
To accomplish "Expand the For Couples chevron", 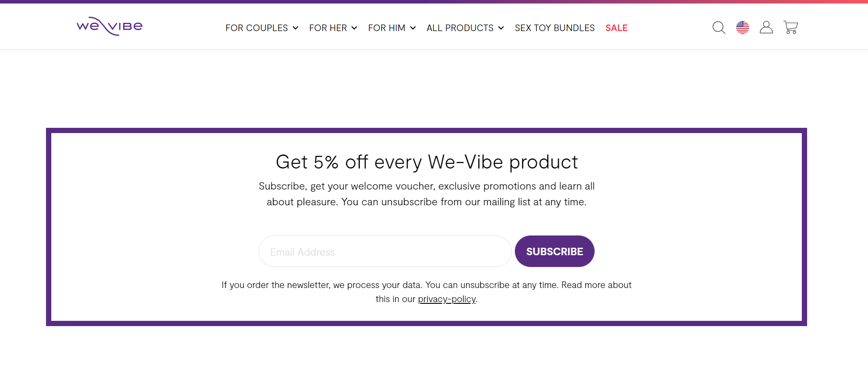I will point(296,28).
